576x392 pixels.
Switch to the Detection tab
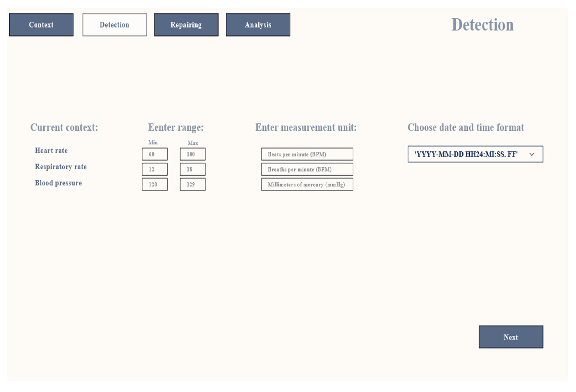[115, 25]
